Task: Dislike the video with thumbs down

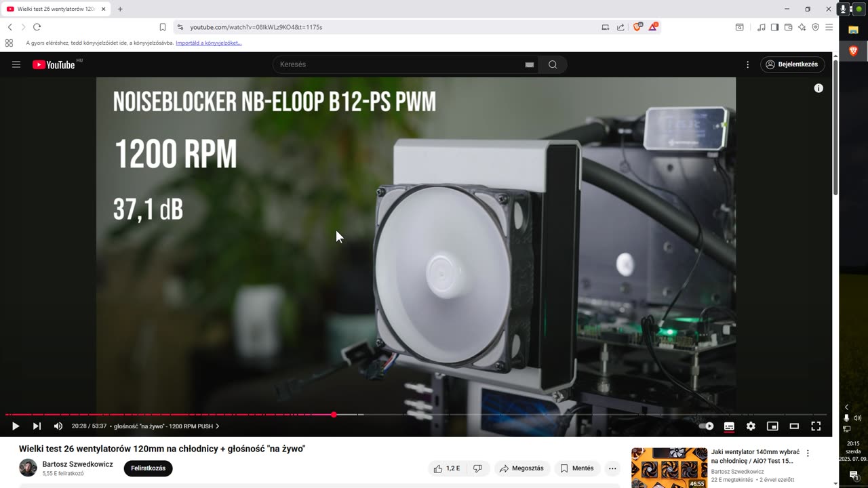Action: pyautogui.click(x=477, y=468)
